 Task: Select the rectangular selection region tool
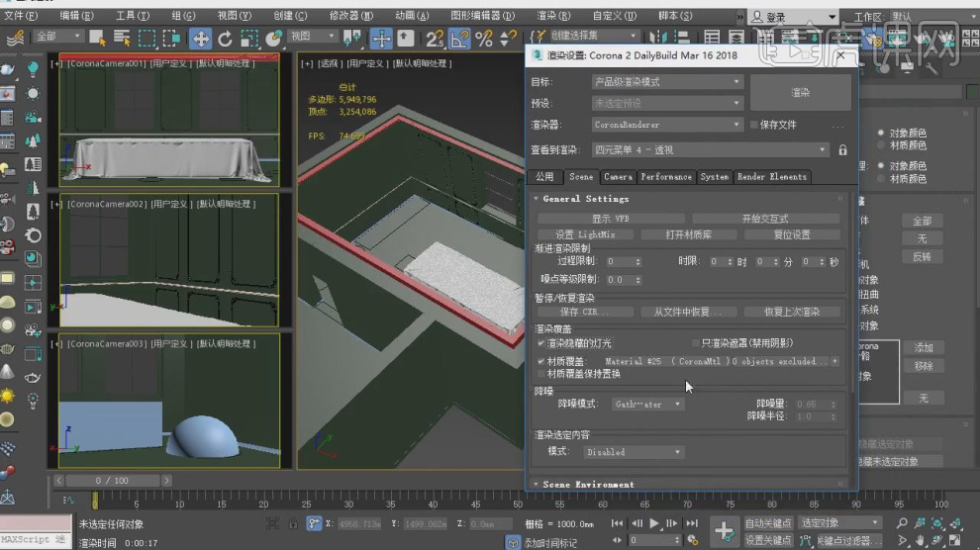147,38
